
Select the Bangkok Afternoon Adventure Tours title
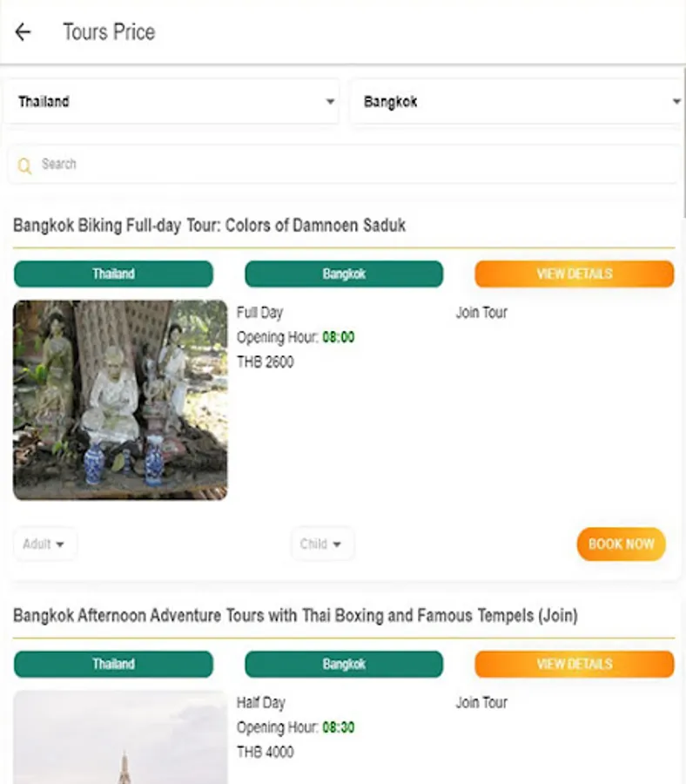click(x=295, y=616)
